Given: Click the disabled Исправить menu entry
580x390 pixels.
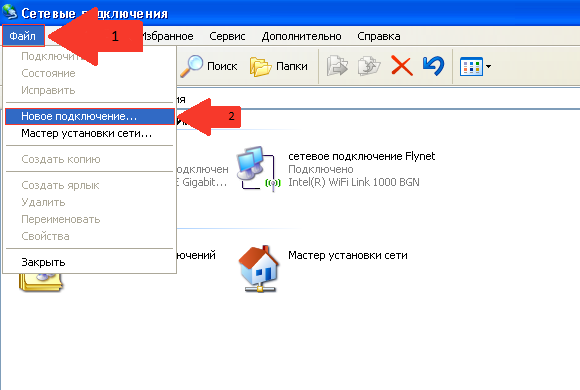Looking at the screenshot, I should 90,90.
